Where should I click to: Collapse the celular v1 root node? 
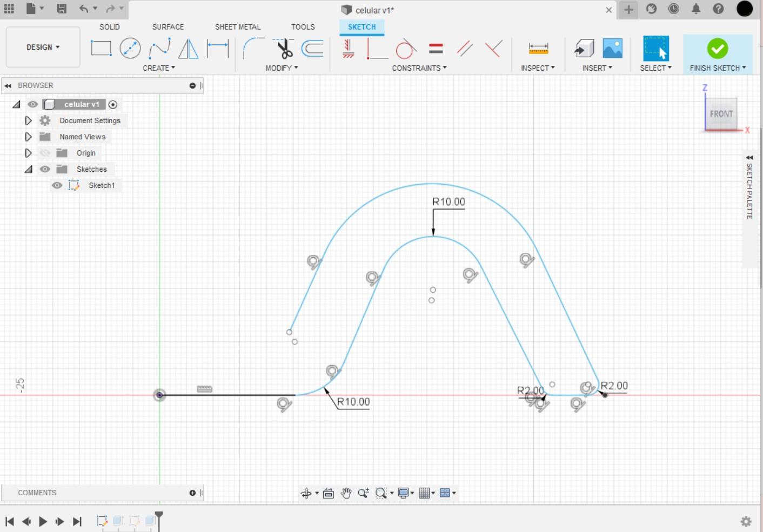point(16,104)
